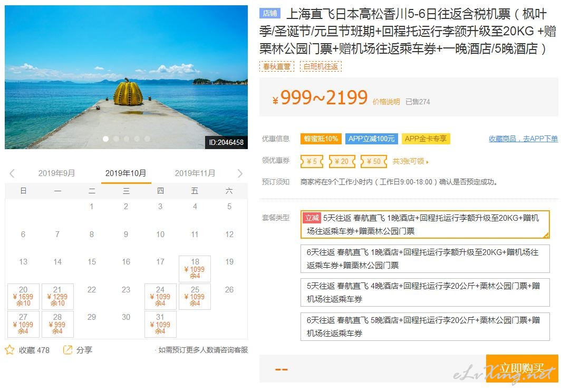This screenshot has width=561, height=392.
Task: Pick October 28 priced ¥999
Action: pyautogui.click(x=57, y=324)
